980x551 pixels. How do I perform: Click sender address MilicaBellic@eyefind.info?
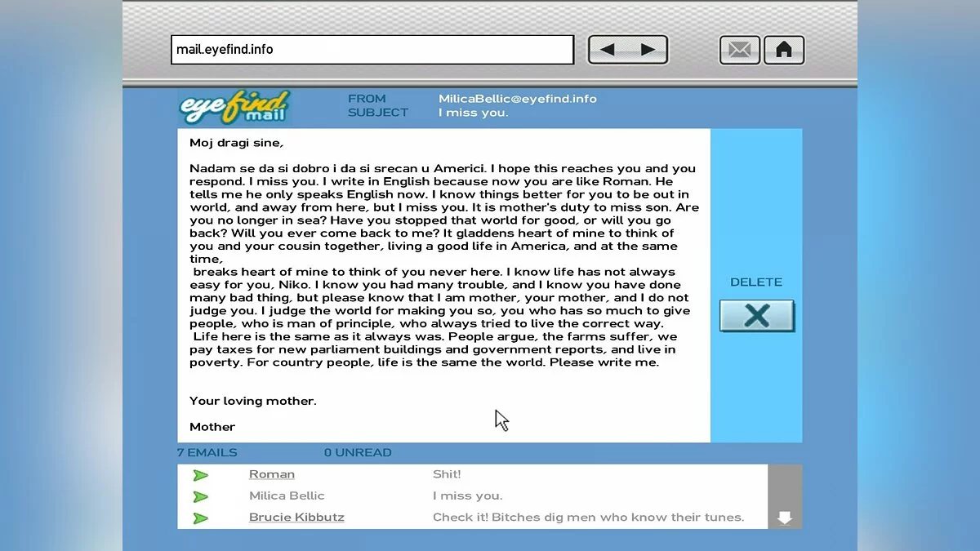(518, 99)
